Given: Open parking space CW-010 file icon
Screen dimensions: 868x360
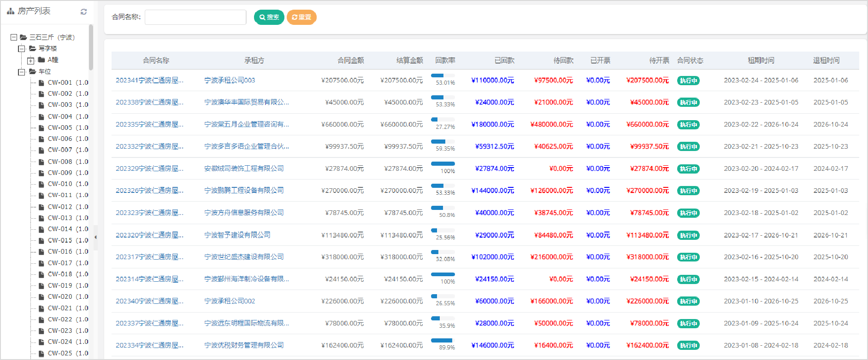Looking at the screenshot, I should (x=41, y=184).
